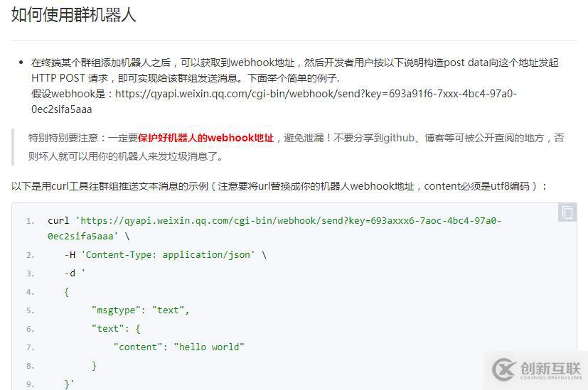Click the copy code icon in code block
Viewport: 588px width, 390px height.
[x=567, y=212]
